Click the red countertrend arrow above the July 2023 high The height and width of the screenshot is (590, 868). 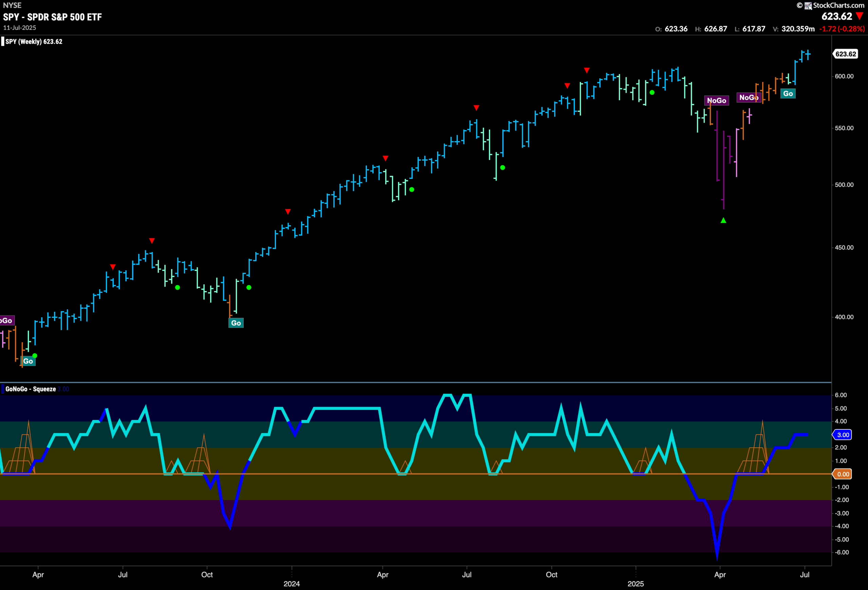[x=152, y=241]
